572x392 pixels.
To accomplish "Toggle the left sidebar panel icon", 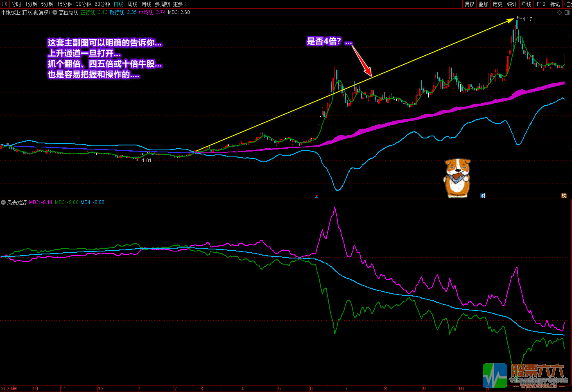I will coord(5,4).
